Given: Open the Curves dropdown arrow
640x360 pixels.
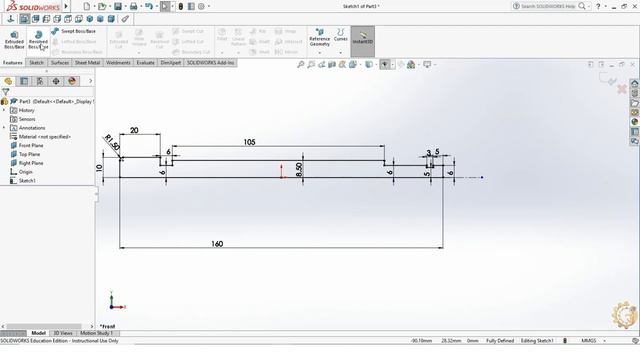Looking at the screenshot, I should (340, 53).
